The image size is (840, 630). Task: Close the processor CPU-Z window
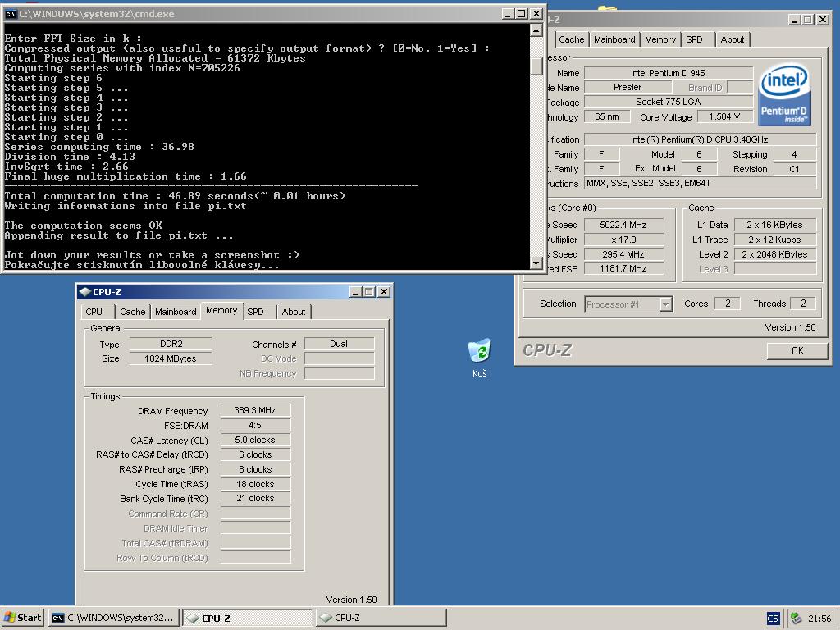click(x=822, y=20)
